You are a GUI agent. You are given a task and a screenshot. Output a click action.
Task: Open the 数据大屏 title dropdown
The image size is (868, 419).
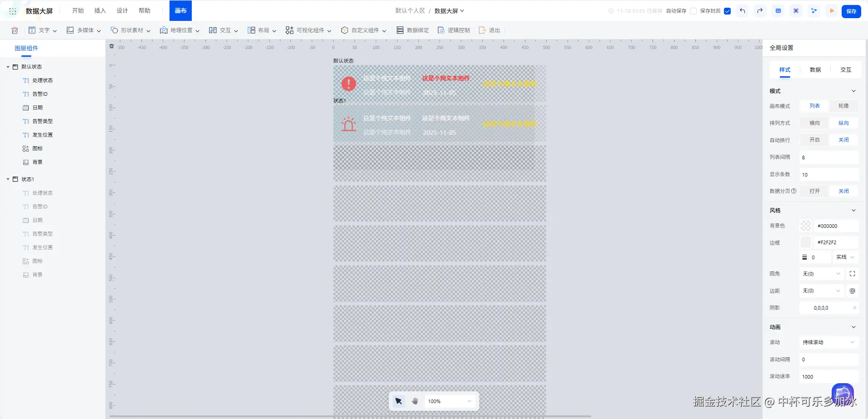(x=449, y=11)
